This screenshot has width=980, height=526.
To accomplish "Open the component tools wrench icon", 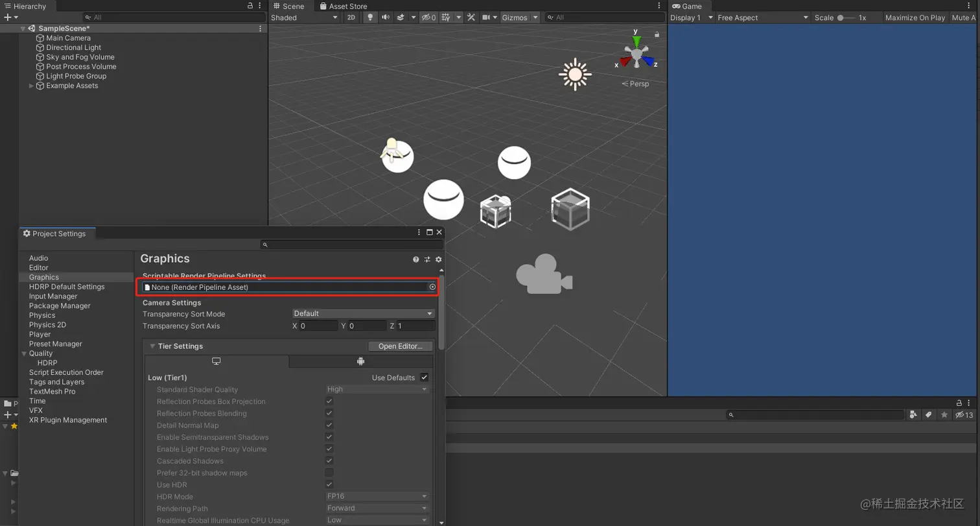I will [471, 18].
